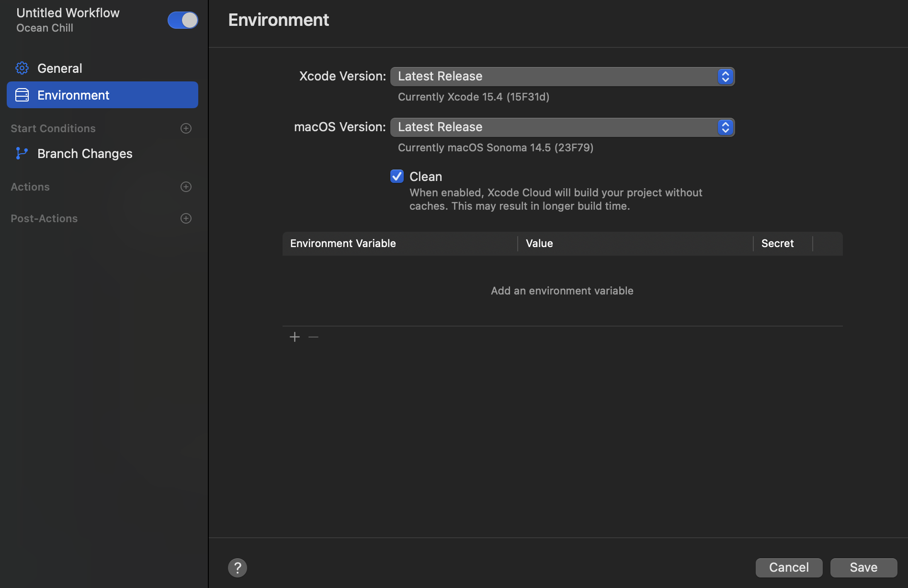Image resolution: width=908 pixels, height=588 pixels.
Task: Open the help question mark button
Action: pos(238,568)
